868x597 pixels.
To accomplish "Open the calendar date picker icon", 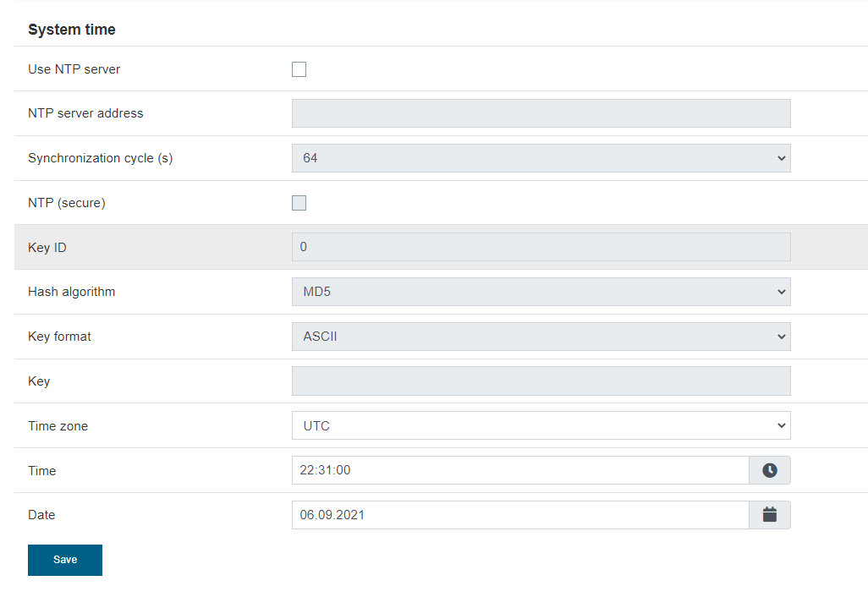I will (x=770, y=515).
